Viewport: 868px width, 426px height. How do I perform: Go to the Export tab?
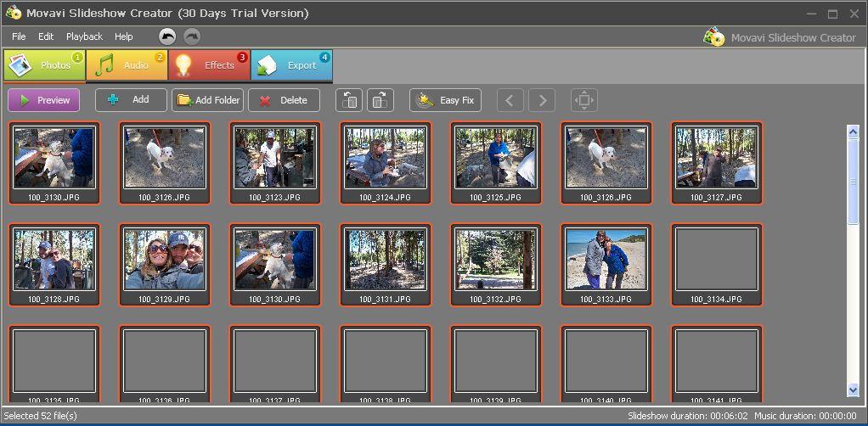coord(291,65)
